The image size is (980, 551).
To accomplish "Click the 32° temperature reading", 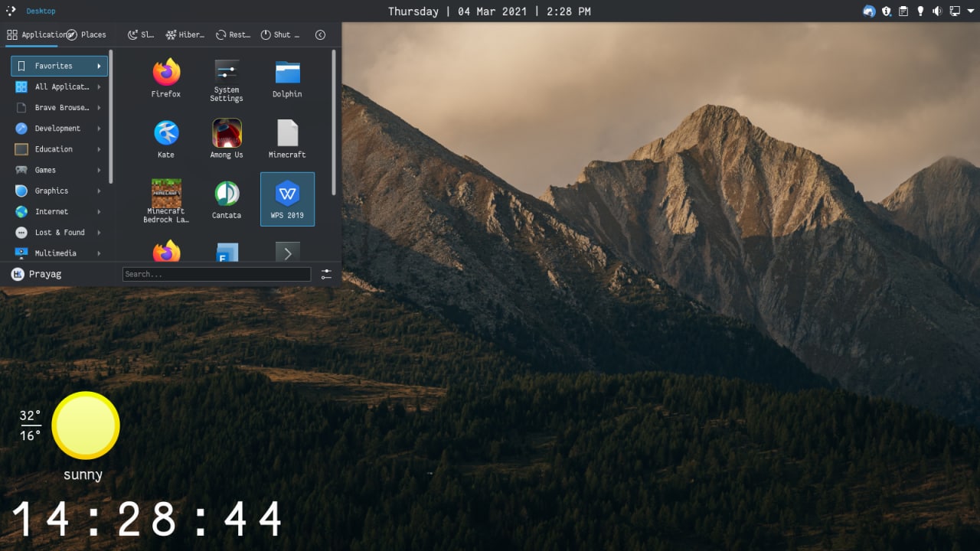I will click(30, 416).
